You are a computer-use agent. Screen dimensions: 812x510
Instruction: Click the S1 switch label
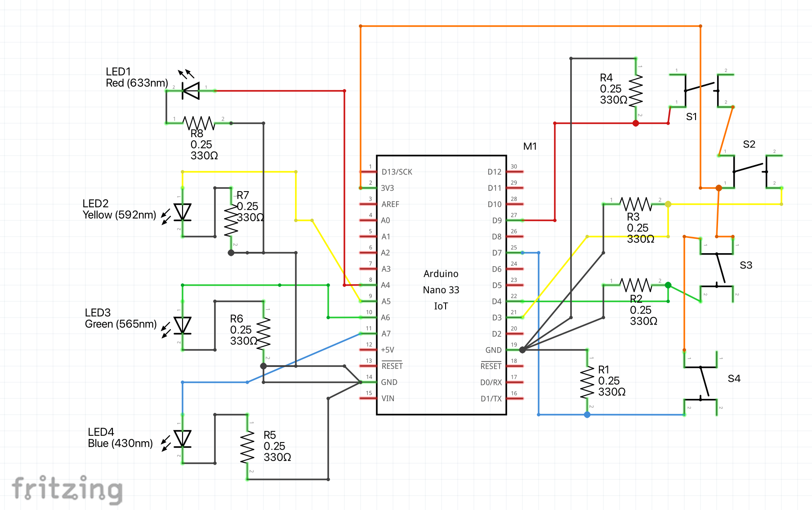point(692,117)
